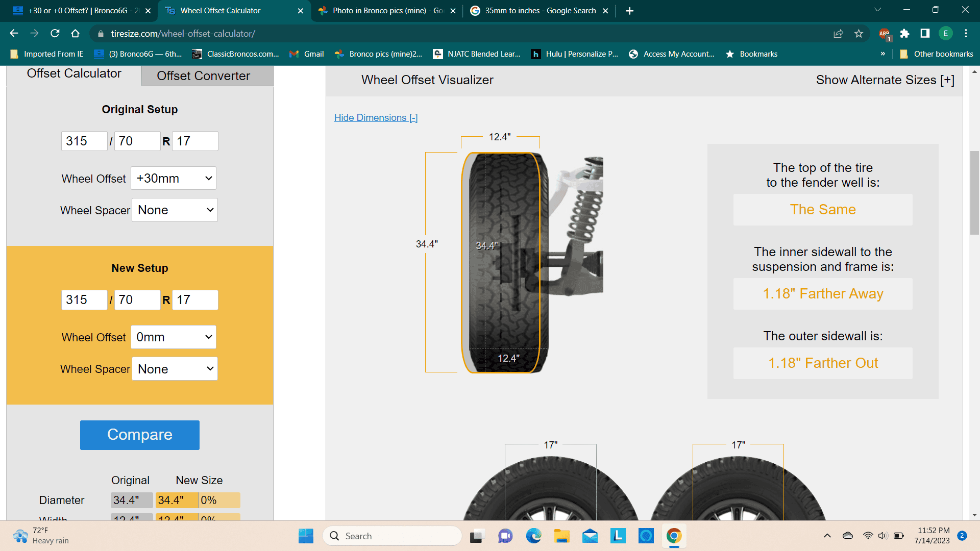Viewport: 980px width, 551px height.
Task: Open the Extensions puzzle menu
Action: [x=904, y=34]
